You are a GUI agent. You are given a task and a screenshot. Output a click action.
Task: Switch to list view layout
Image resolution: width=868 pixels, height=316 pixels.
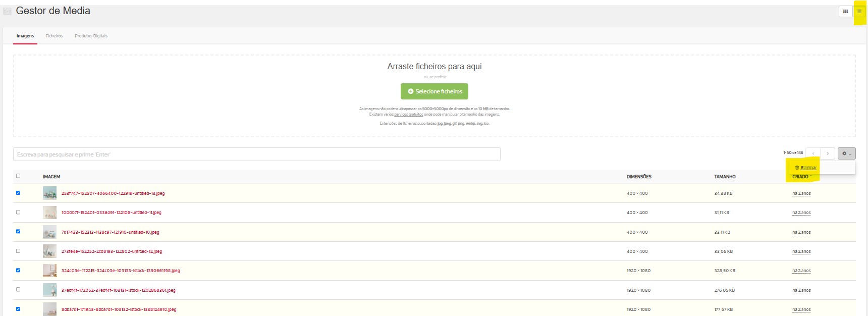click(859, 11)
